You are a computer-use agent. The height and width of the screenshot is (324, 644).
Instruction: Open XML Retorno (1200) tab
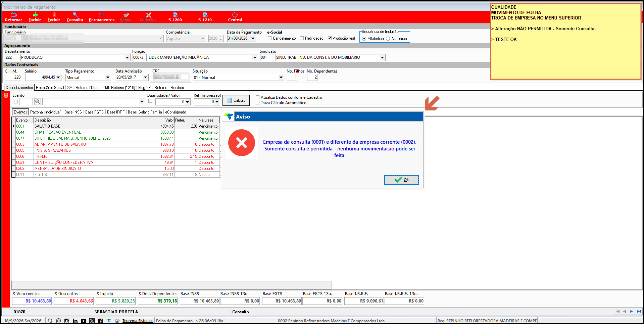[x=83, y=88]
